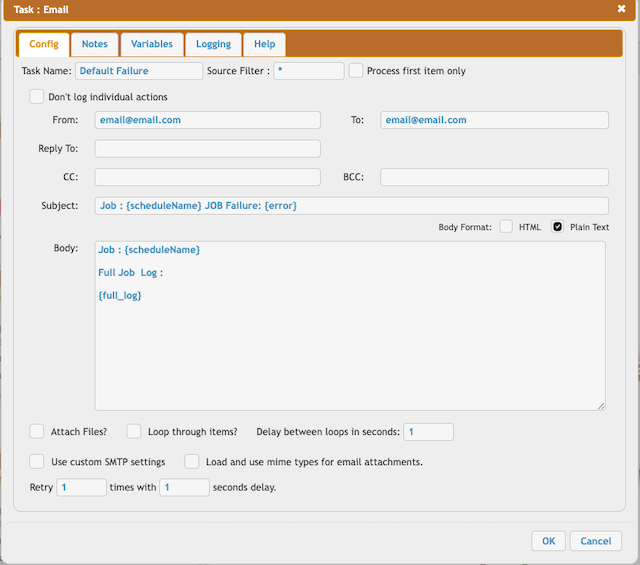Click the Task Name input field

[x=139, y=71]
